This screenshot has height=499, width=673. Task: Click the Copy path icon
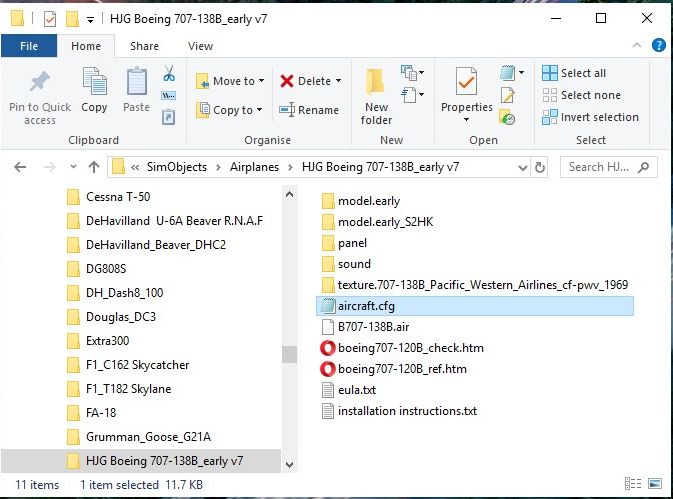[168, 95]
